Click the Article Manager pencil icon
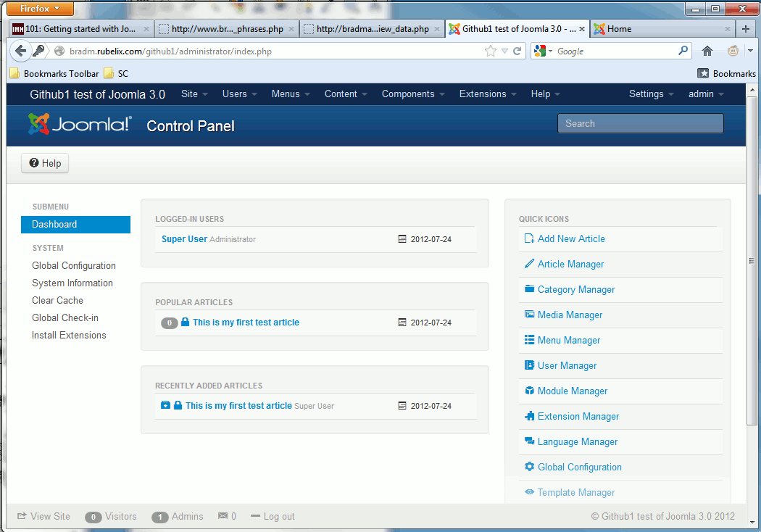This screenshot has width=761, height=532. pos(529,264)
